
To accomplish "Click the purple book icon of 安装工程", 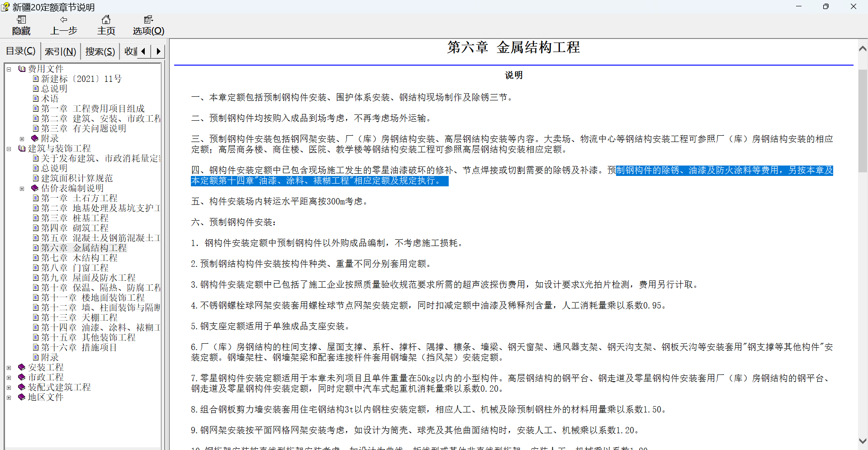I will [22, 367].
